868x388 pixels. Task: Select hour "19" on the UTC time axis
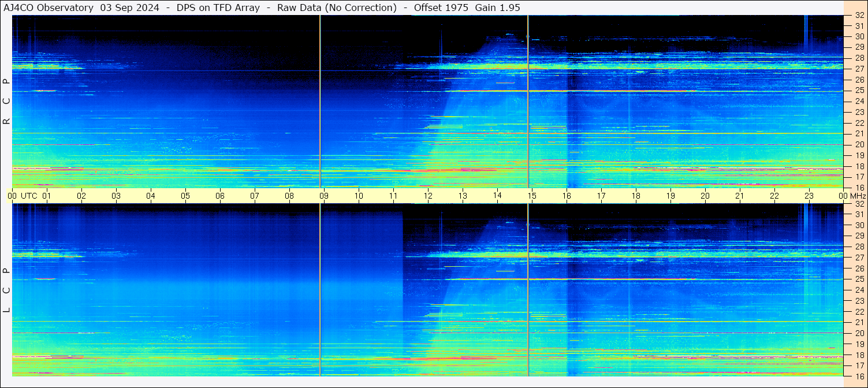pos(670,196)
